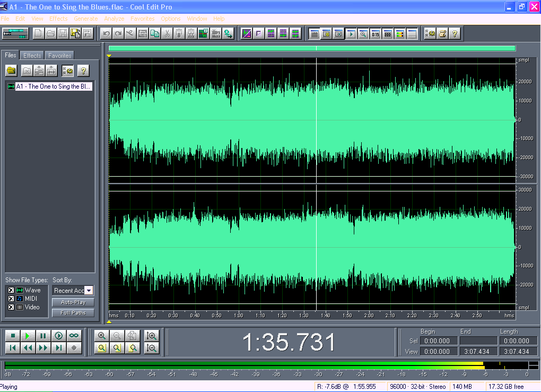Click the Auto-Play button
The image size is (541, 392).
tap(73, 302)
